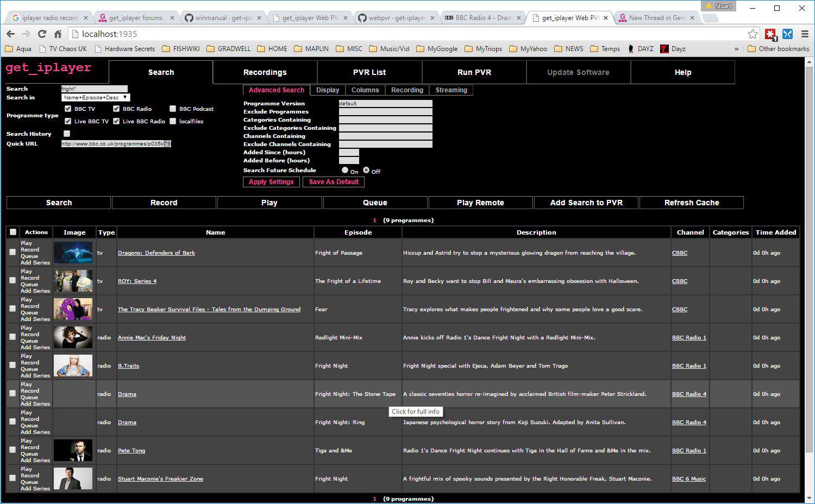Expand the bookmarks overflow chevron
Image resolution: width=815 pixels, height=504 pixels.
click(737, 49)
